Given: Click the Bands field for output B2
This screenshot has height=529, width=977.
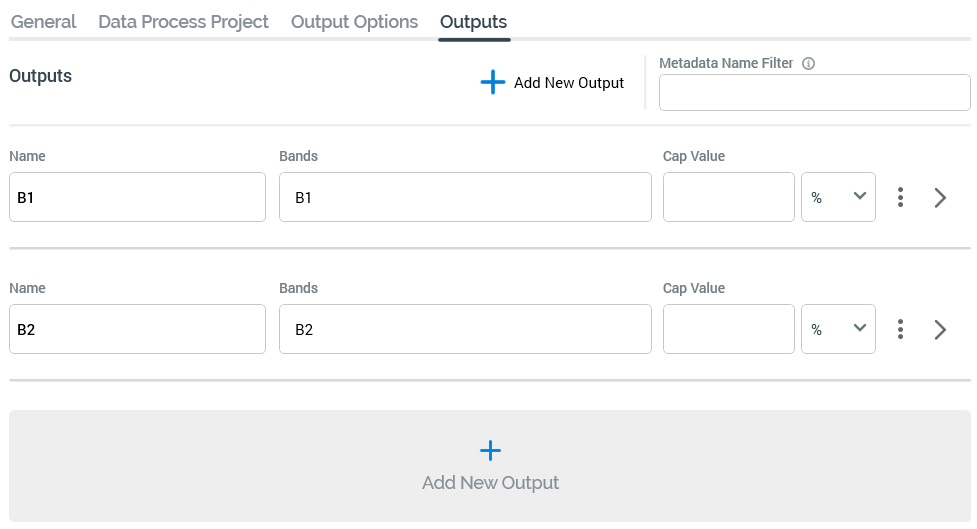Looking at the screenshot, I should [465, 329].
